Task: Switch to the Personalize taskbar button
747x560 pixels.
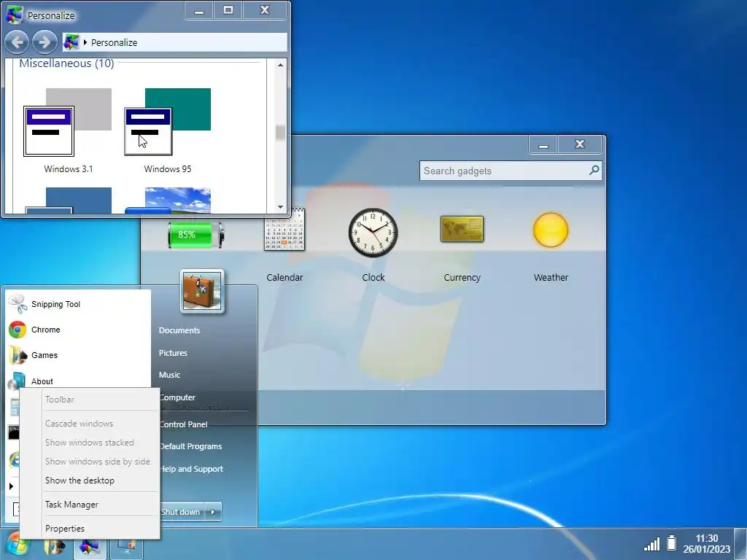Action: (89, 545)
